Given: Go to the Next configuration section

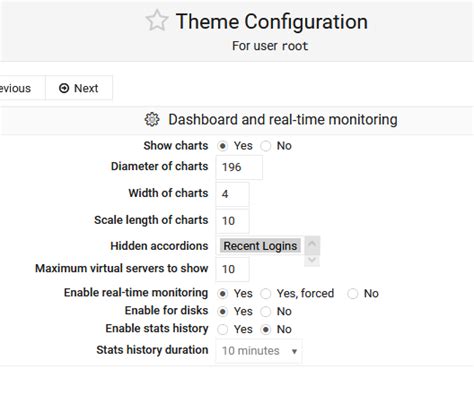Looking at the screenshot, I should pyautogui.click(x=79, y=88).
